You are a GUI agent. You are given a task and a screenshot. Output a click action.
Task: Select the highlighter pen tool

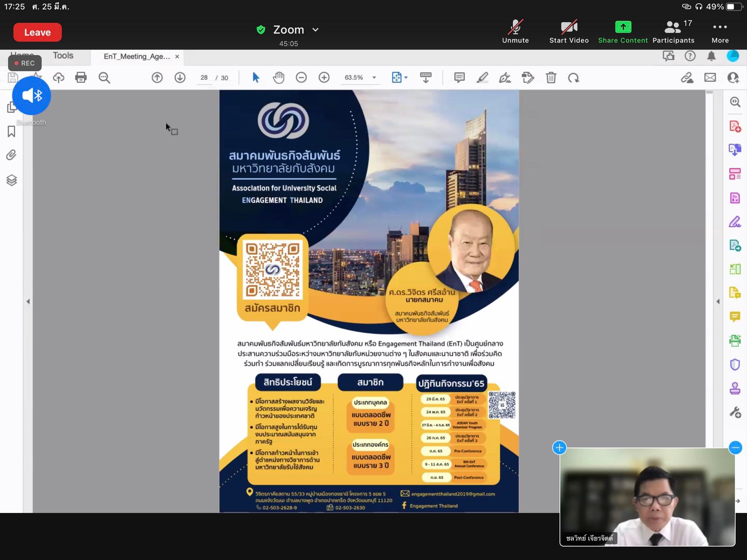click(x=482, y=78)
